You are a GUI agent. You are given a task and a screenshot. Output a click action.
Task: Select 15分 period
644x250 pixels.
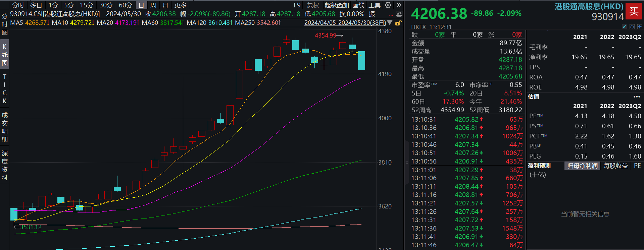coord(87,5)
